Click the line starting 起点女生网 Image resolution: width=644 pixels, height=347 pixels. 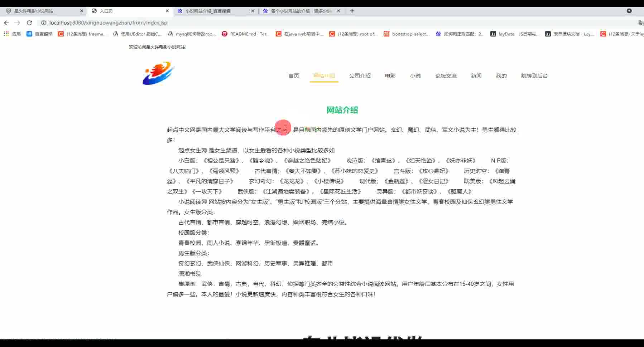click(256, 150)
